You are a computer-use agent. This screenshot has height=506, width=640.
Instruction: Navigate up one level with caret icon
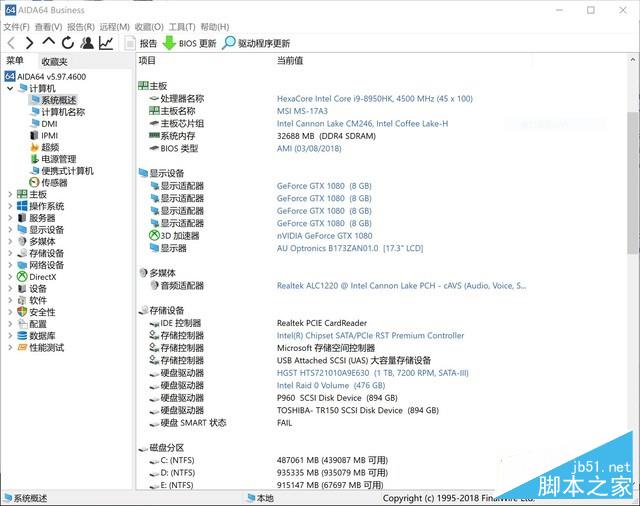[49, 41]
